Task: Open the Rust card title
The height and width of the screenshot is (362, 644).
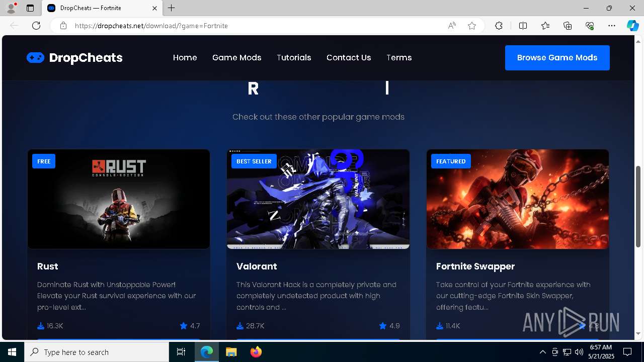Action: coord(48,266)
